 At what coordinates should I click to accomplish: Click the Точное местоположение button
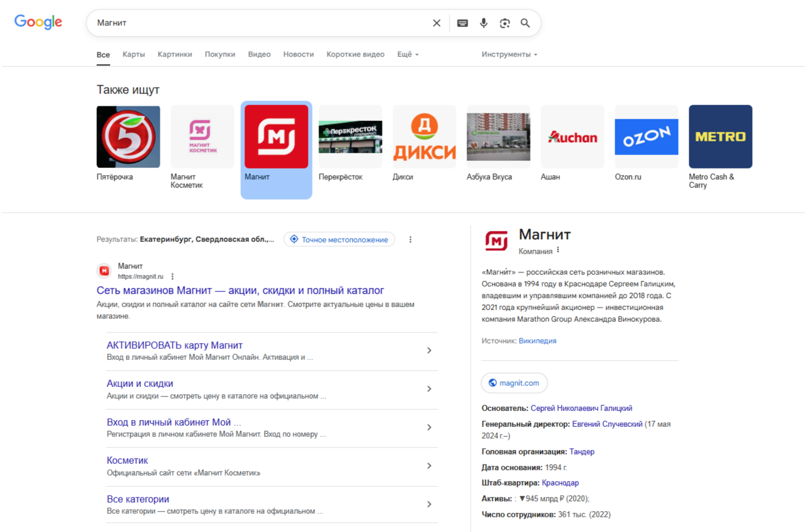(339, 240)
